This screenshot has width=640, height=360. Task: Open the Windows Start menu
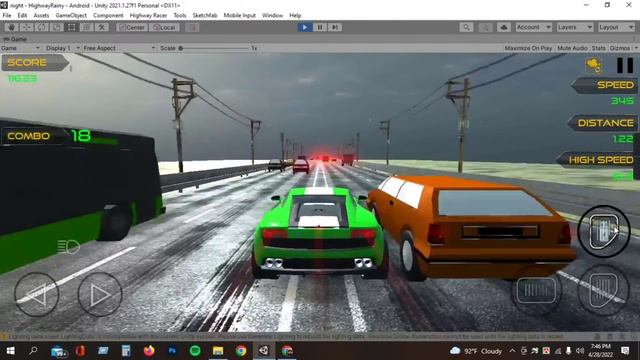click(x=11, y=351)
